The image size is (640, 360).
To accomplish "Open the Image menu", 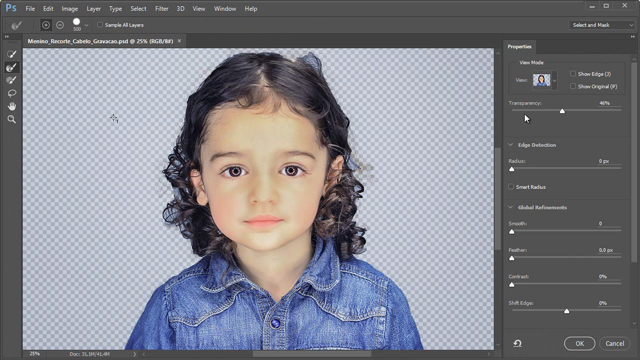I will pyautogui.click(x=69, y=9).
